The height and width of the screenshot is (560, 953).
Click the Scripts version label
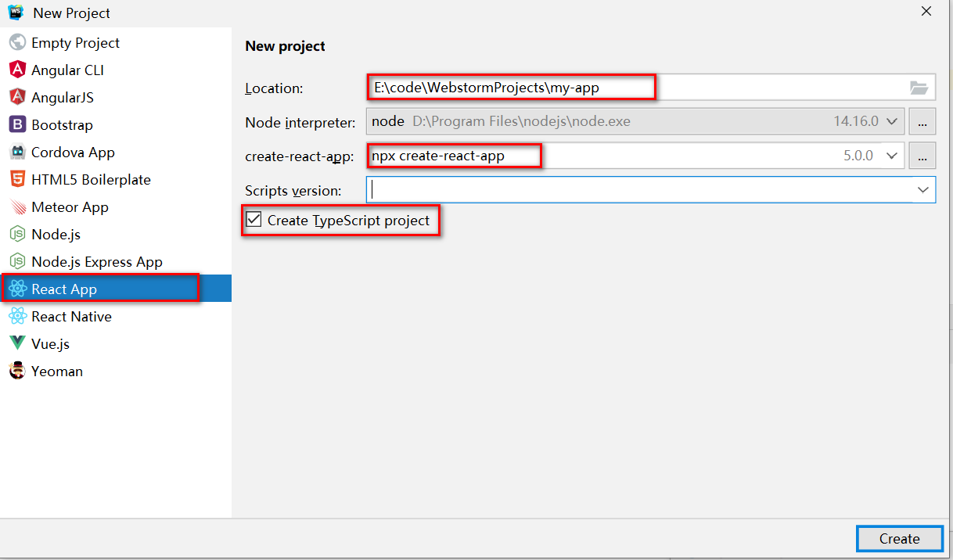[x=293, y=191]
